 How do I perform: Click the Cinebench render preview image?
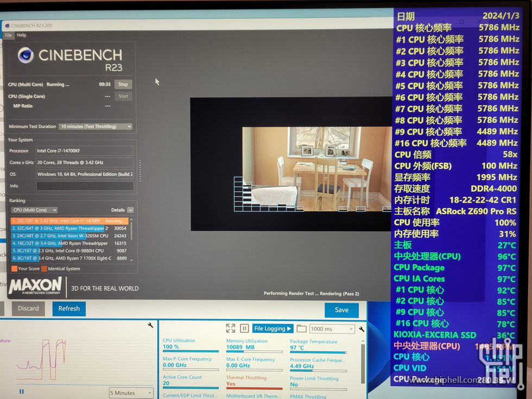(317, 169)
